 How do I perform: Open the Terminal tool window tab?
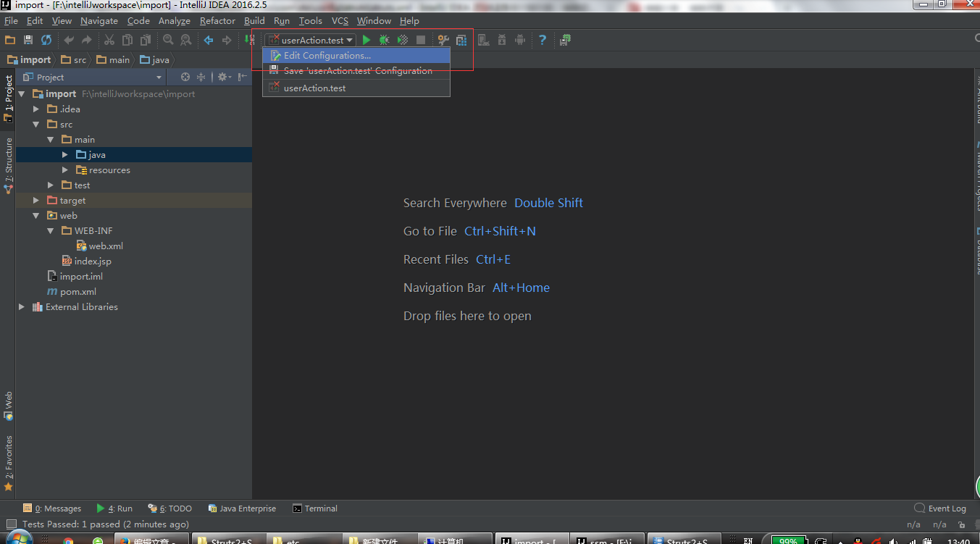[x=315, y=509]
